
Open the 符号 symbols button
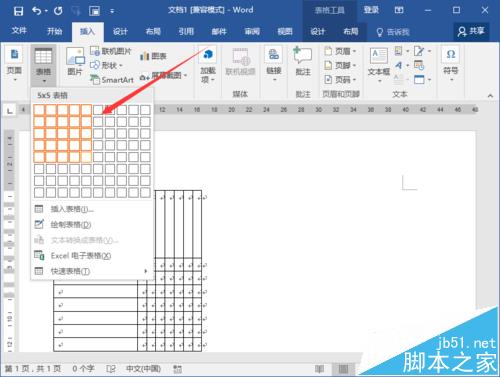(x=451, y=64)
